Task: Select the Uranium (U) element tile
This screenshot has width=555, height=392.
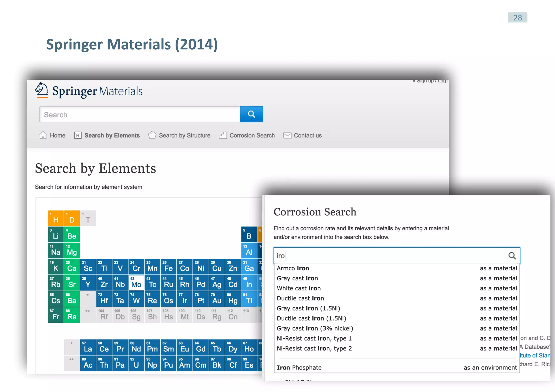Action: (136, 363)
